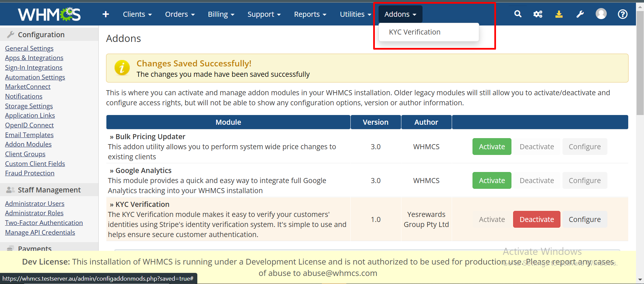Click the Google Analytics module title
The image size is (644, 284).
tap(143, 170)
